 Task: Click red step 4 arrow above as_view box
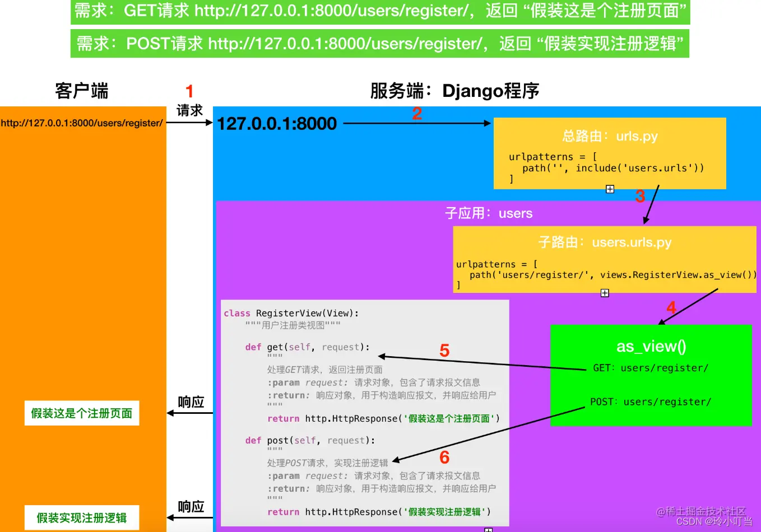670,307
